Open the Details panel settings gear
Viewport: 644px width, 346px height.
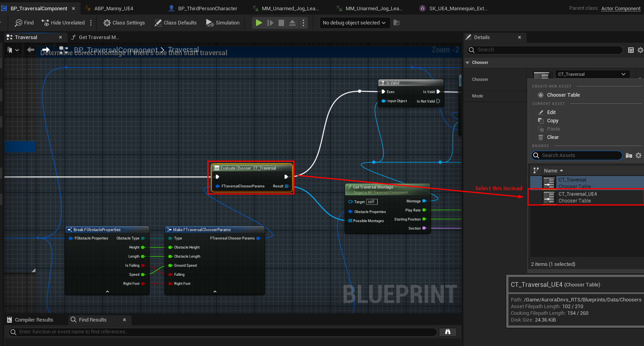640,50
